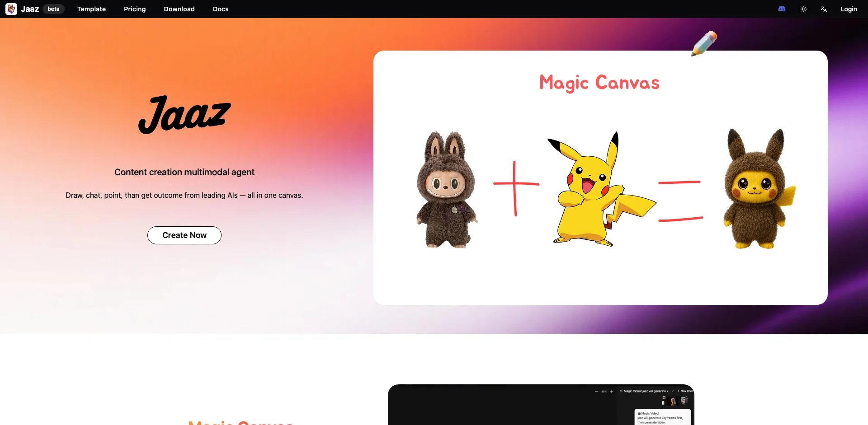This screenshot has height=425, width=868.
Task: Click New Chat in the preview panel
Action: coord(685,391)
